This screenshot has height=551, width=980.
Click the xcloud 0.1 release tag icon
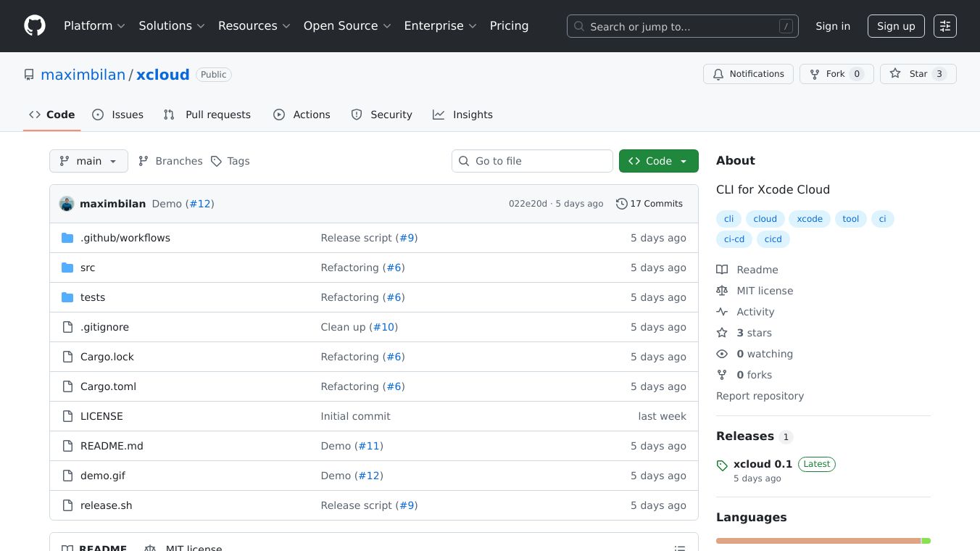[x=722, y=465]
